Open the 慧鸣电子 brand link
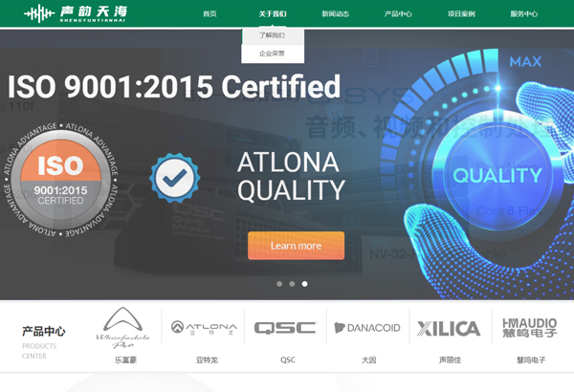574x392 pixels. 531,360
